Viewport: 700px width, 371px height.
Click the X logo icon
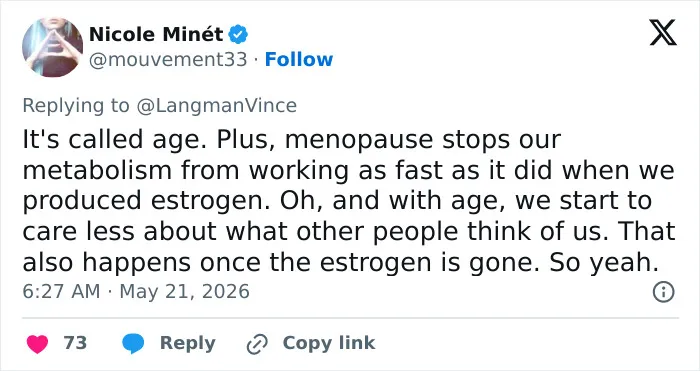(663, 33)
